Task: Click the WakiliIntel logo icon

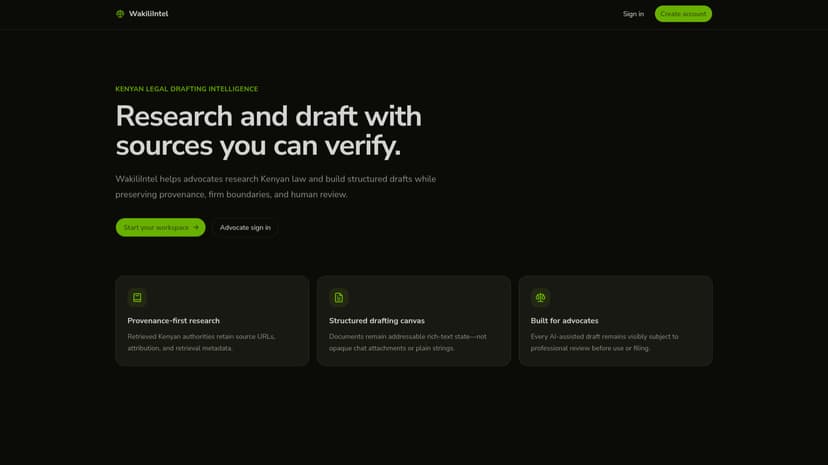Action: pos(120,14)
